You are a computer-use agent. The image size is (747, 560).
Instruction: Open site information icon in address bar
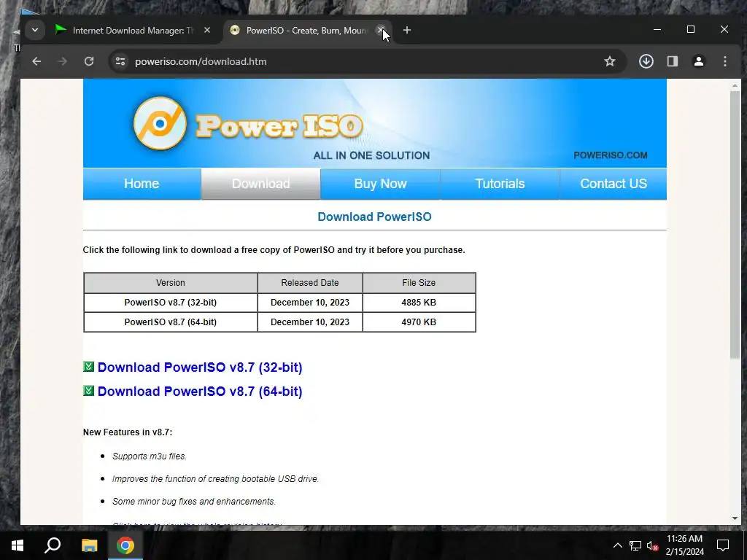tap(120, 61)
